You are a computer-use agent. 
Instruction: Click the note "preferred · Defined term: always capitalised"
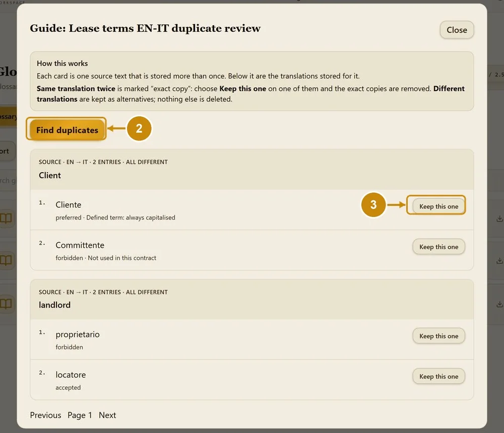click(x=115, y=218)
